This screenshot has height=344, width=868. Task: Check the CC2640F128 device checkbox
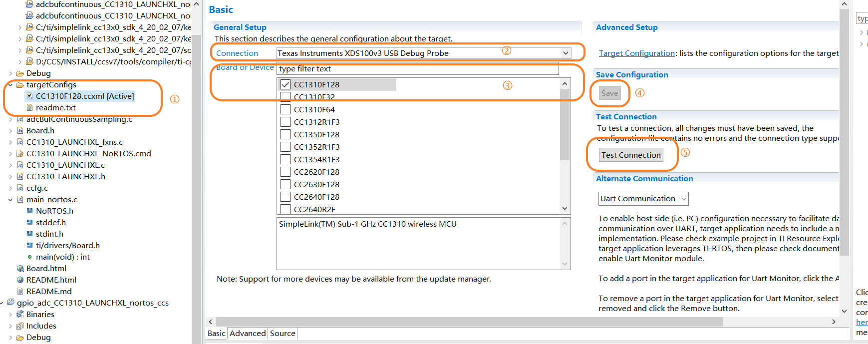[x=286, y=197]
